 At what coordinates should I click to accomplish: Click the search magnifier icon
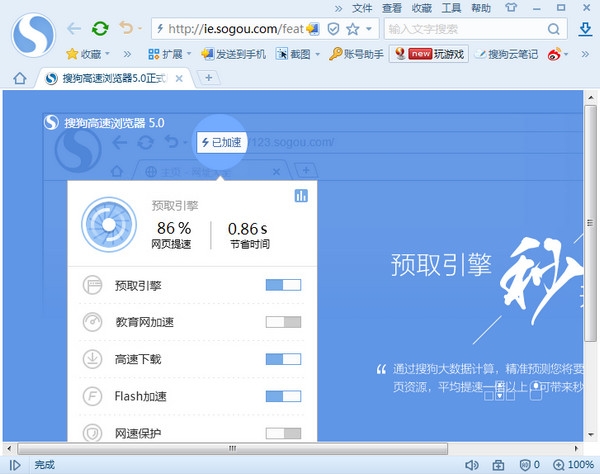554,29
